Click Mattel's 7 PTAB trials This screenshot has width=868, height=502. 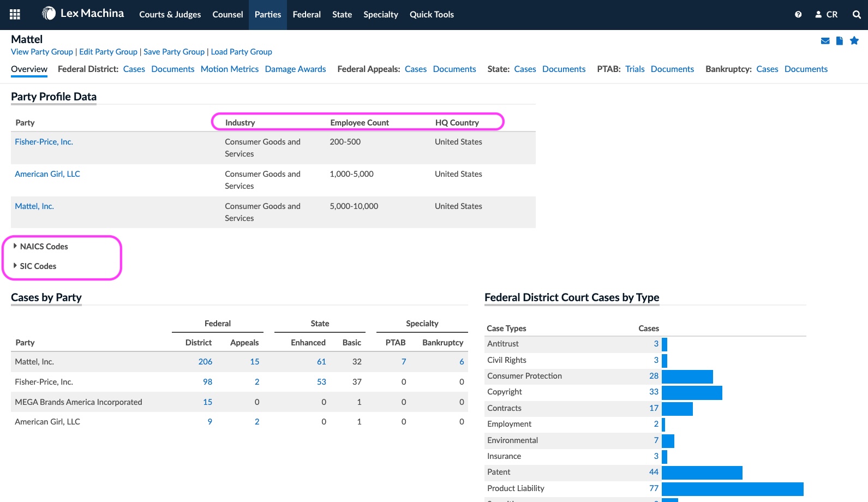(404, 362)
